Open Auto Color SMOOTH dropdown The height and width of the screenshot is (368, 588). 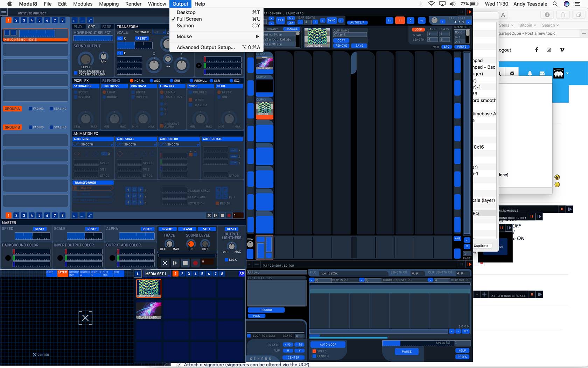pyautogui.click(x=179, y=144)
